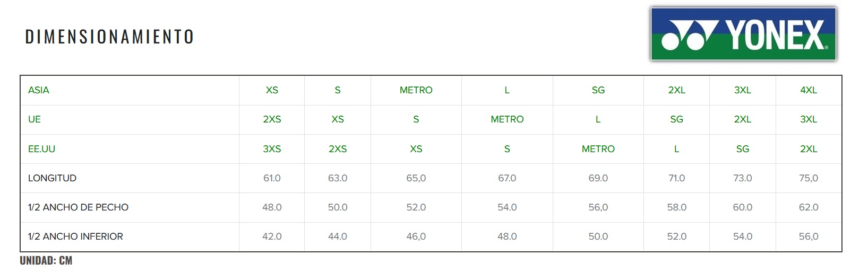Select the 3XS size in EE.UU row
This screenshot has height=272, width=868.
click(272, 149)
